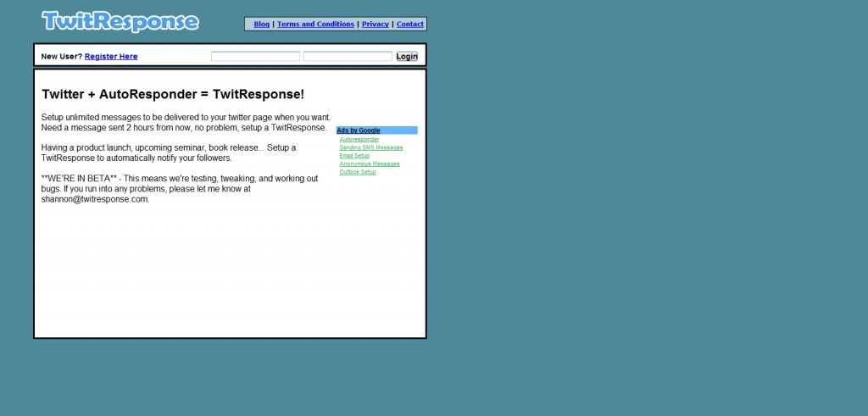Screen dimensions: 868x416
Task: Open the Blog link
Action: [x=262, y=25]
